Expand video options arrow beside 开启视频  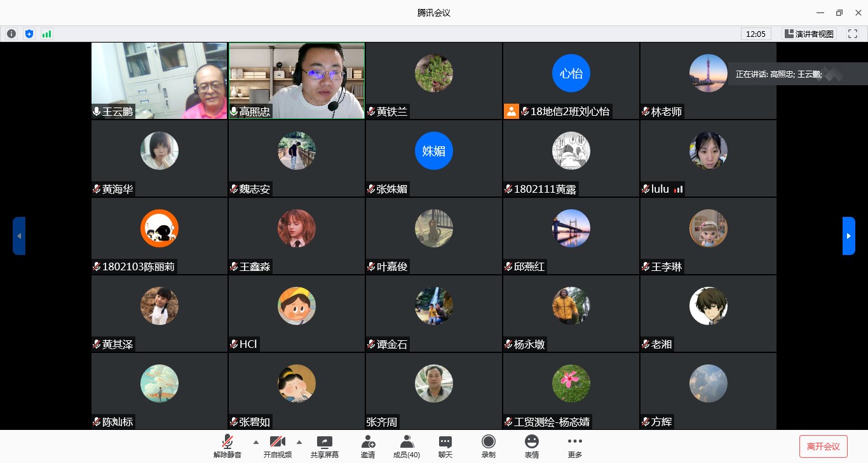pos(299,442)
